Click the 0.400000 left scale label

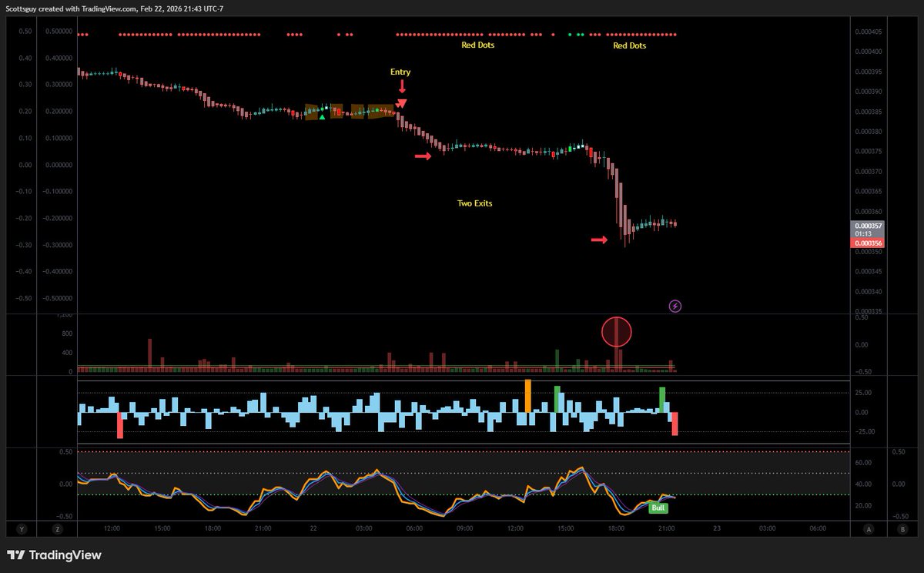click(x=59, y=59)
